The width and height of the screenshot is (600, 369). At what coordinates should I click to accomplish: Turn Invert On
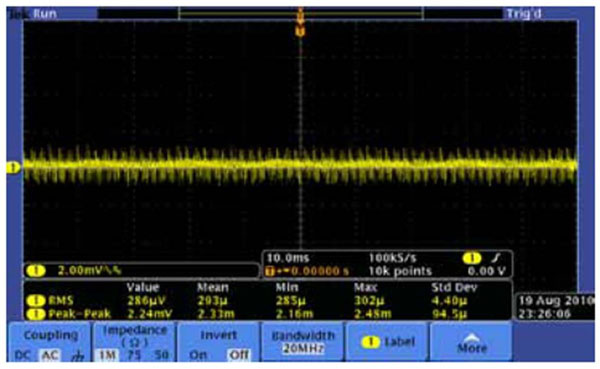(x=197, y=356)
